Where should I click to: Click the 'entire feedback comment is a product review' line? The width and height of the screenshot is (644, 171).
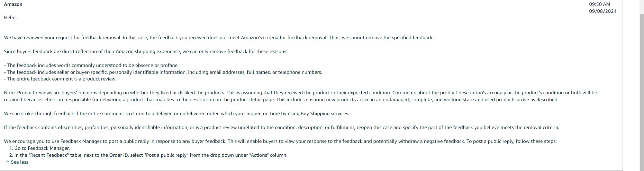(x=60, y=79)
